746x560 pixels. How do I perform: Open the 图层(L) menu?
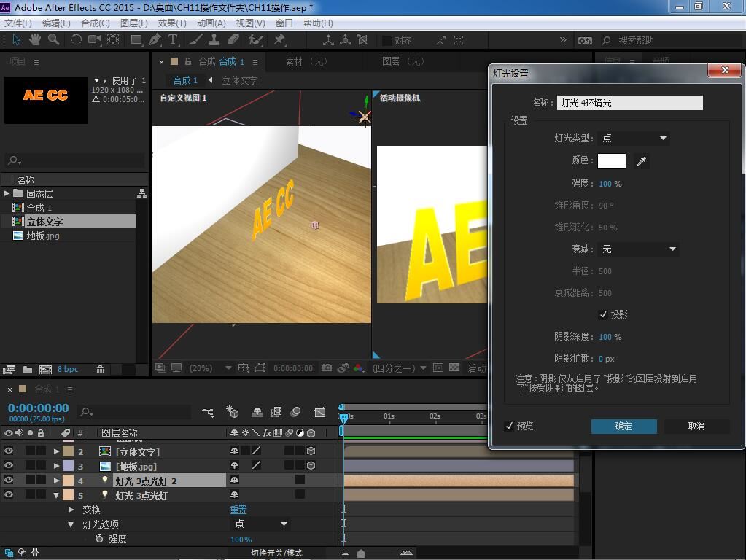[133, 23]
